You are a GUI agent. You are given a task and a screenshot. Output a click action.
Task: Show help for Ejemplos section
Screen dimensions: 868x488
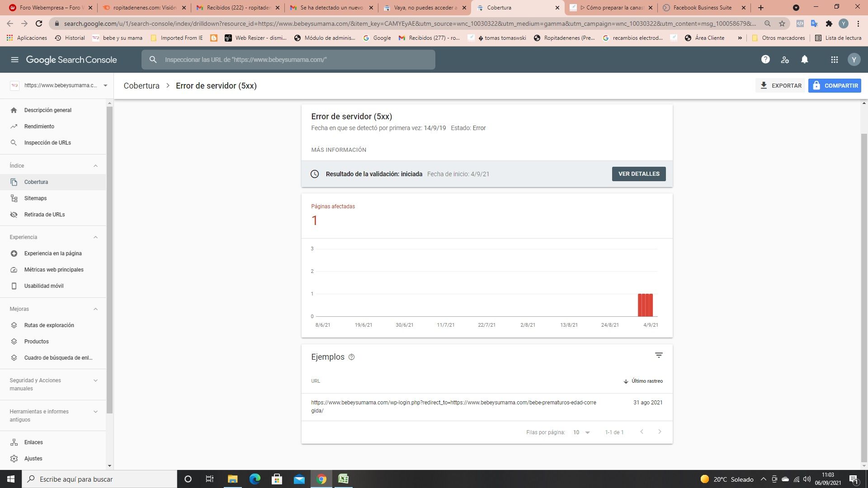point(352,357)
